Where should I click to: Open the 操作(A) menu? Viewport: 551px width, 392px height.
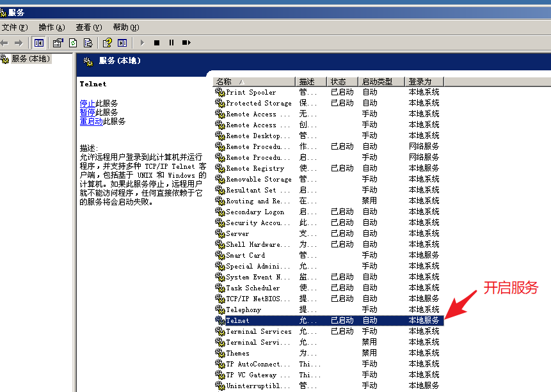pyautogui.click(x=52, y=27)
